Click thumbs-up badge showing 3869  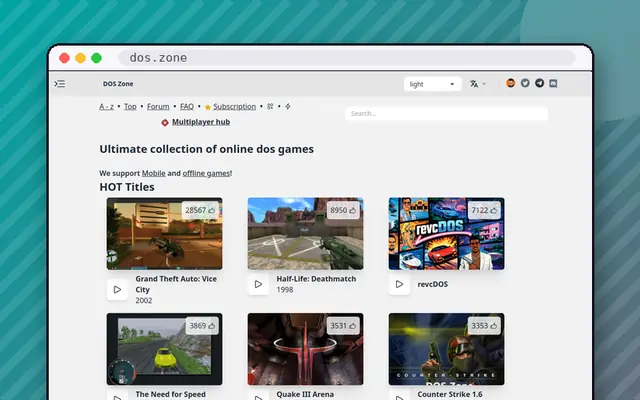tap(202, 326)
